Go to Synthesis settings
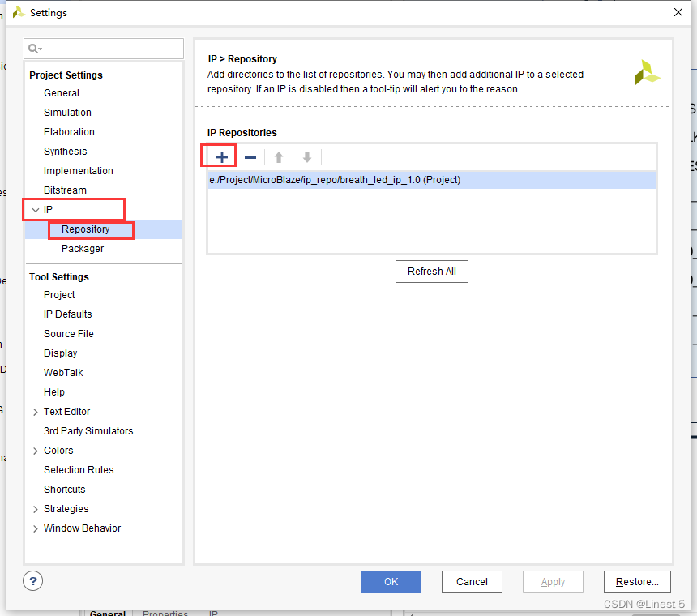Image resolution: width=697 pixels, height=616 pixels. pyautogui.click(x=66, y=152)
